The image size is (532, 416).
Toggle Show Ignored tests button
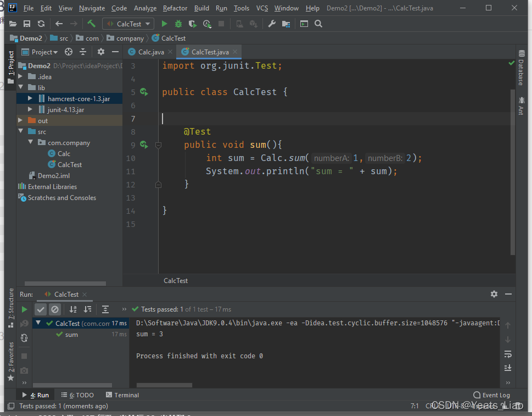point(54,309)
